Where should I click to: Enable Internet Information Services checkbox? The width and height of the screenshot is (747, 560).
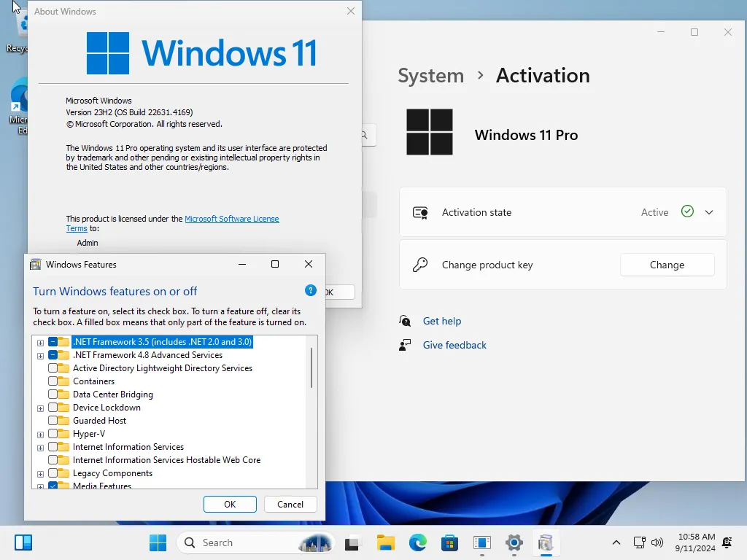pyautogui.click(x=53, y=447)
